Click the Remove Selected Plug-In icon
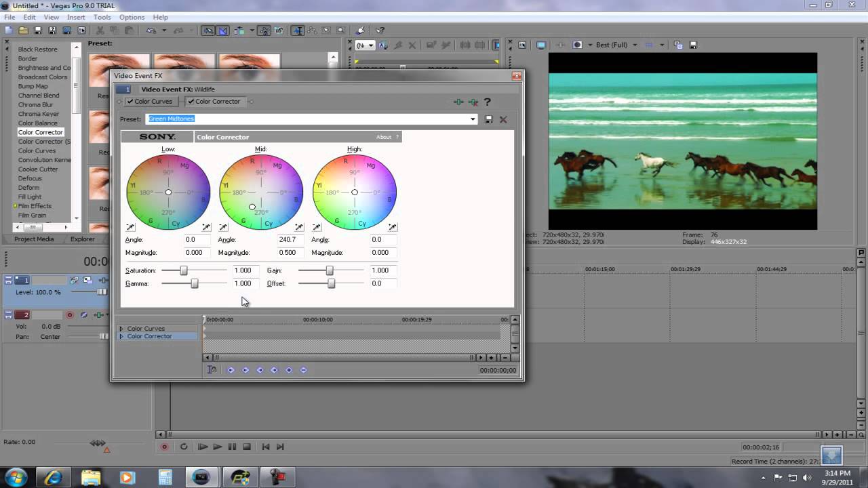868x488 pixels. [473, 102]
